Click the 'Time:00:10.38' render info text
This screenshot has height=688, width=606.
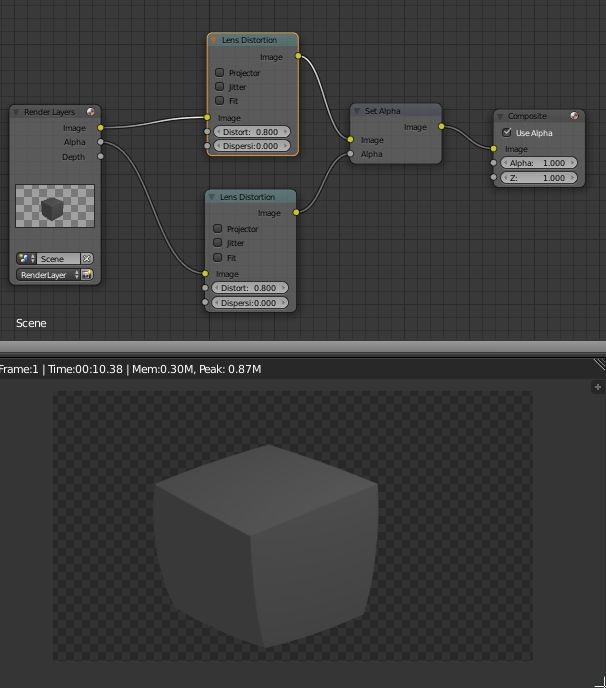tap(86, 369)
